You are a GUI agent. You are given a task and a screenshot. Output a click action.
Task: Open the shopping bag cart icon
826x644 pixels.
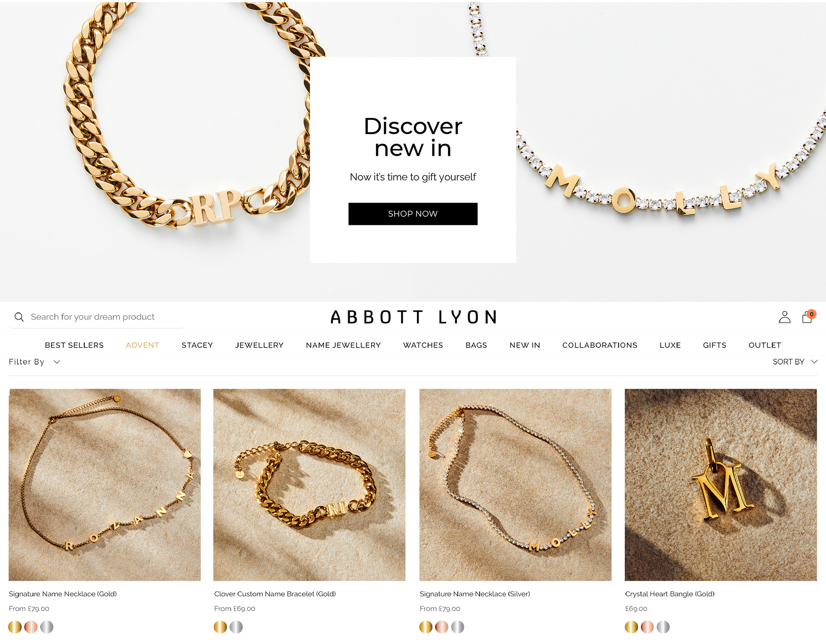pos(808,317)
